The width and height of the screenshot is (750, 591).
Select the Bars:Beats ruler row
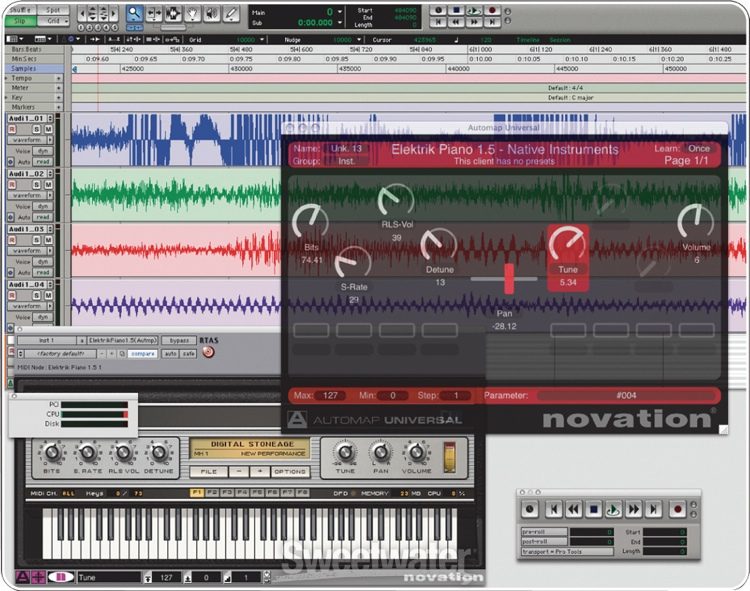coord(34,49)
